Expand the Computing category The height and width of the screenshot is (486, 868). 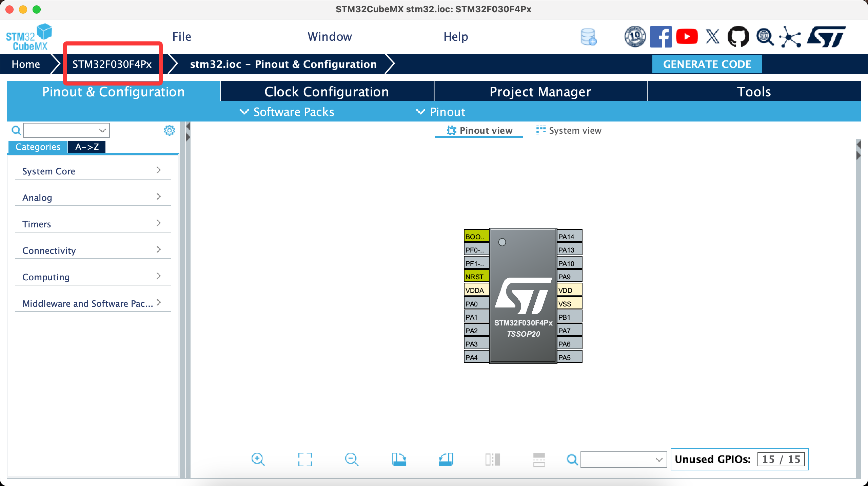pyautogui.click(x=93, y=277)
